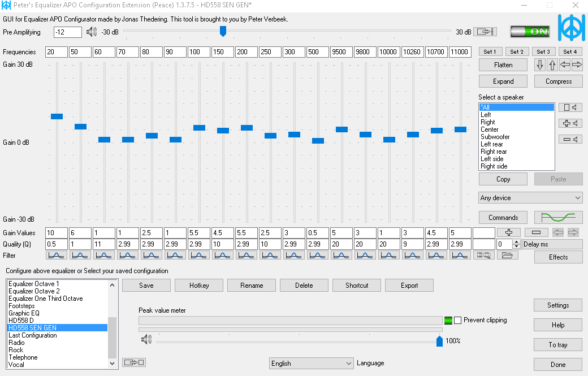This screenshot has height=376, width=588.
Task: Change filter type for 20 Hz band
Action: click(x=56, y=256)
